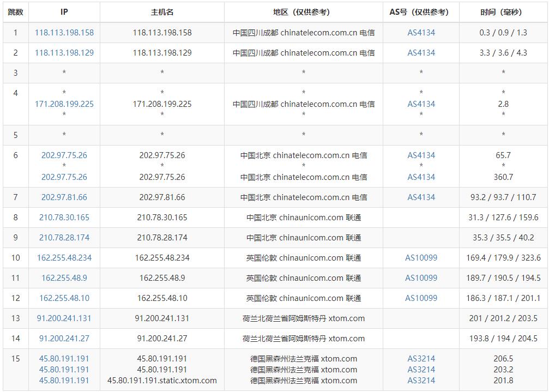The width and height of the screenshot is (549, 392).
Task: Open AS4134 link in hop 1 row
Action: 421,33
